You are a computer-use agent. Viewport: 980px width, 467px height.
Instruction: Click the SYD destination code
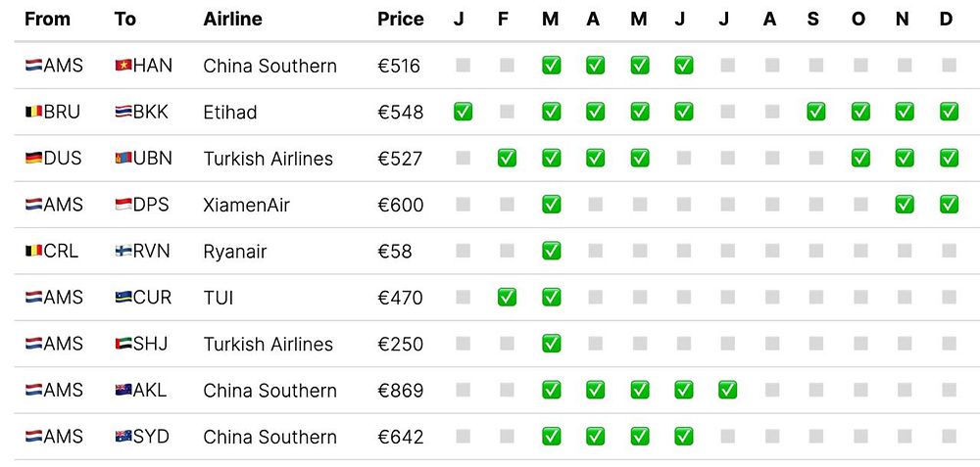click(150, 437)
